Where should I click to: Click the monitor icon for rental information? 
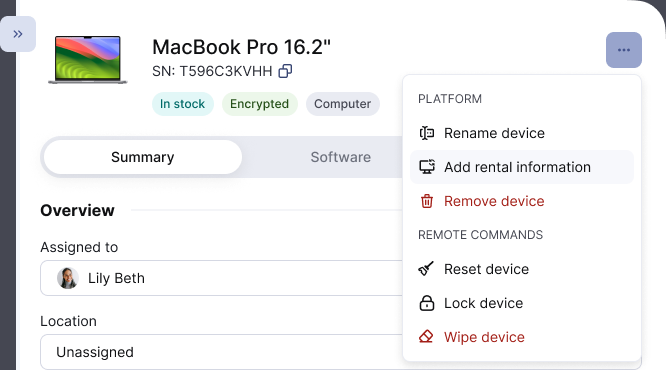coord(426,167)
